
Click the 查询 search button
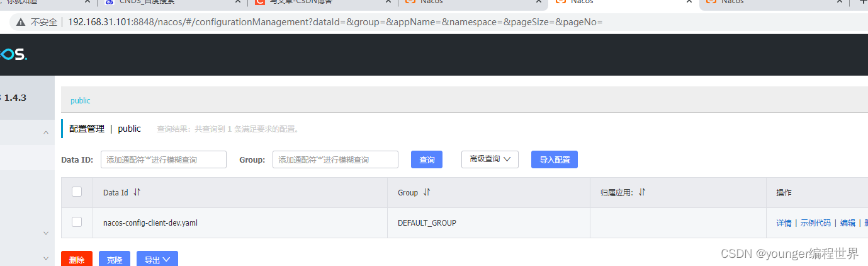coord(427,159)
